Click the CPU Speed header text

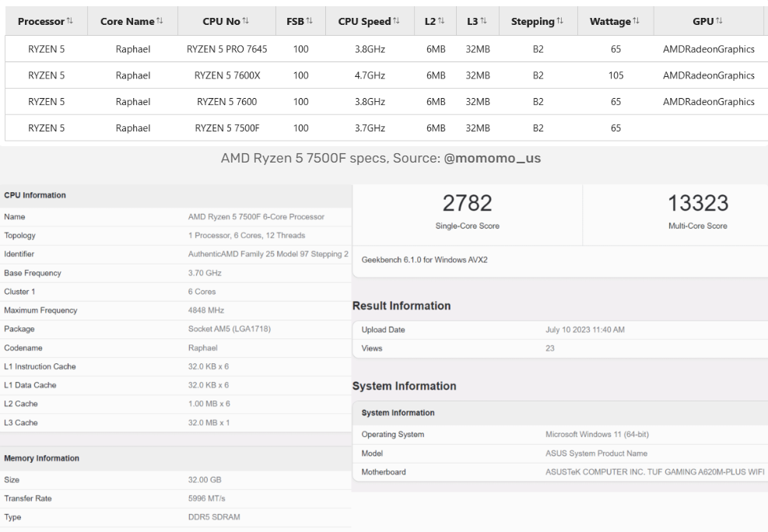(x=364, y=22)
